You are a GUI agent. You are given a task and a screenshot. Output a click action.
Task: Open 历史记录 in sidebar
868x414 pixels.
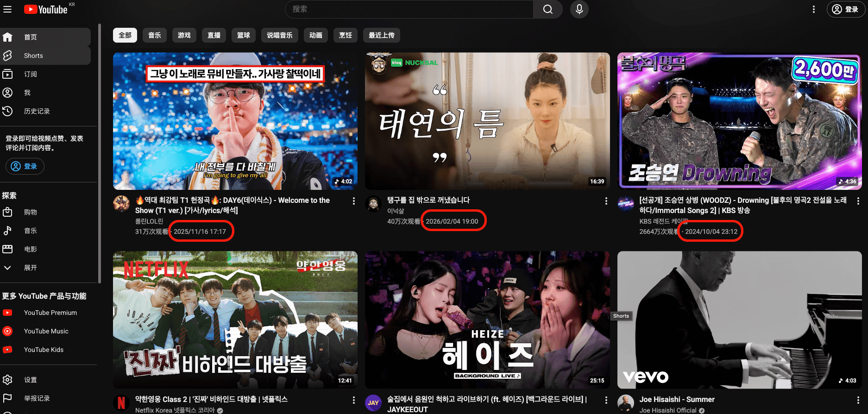(37, 111)
